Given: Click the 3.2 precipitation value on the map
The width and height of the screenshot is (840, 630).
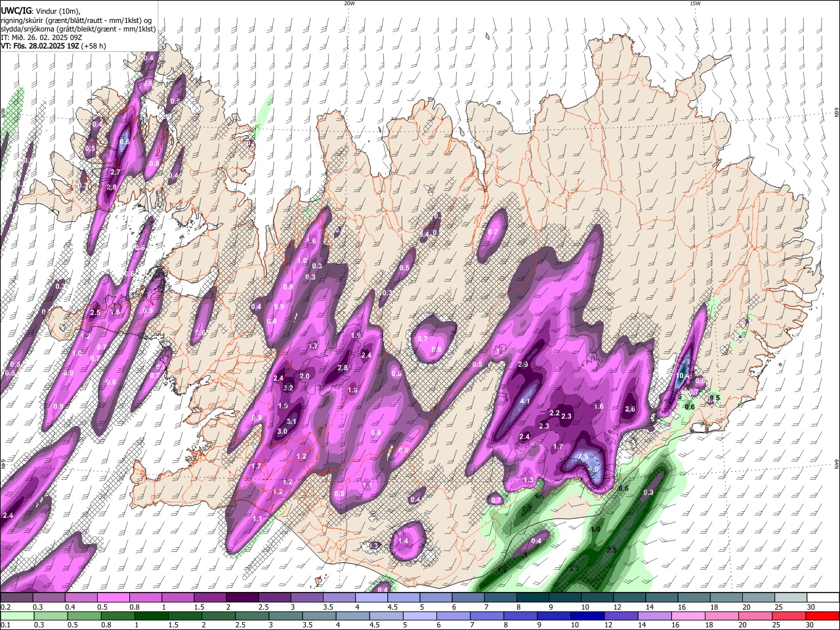Looking at the screenshot, I should pos(287,388).
